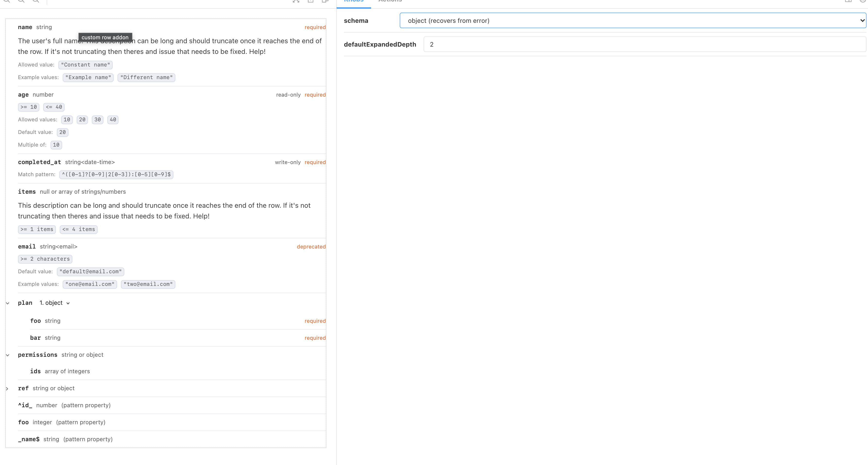Viewport: 868px width, 465px height.
Task: Click the open canvas in new tab icon
Action: click(x=311, y=1)
